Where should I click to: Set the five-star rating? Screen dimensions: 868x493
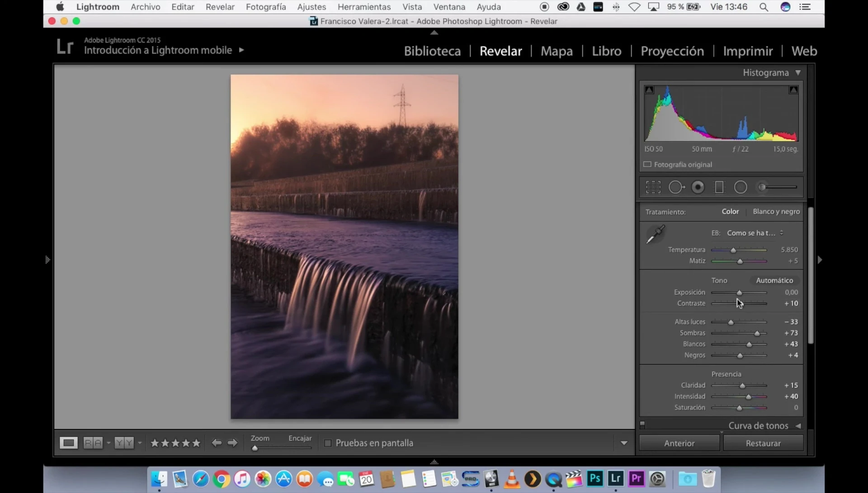click(196, 443)
